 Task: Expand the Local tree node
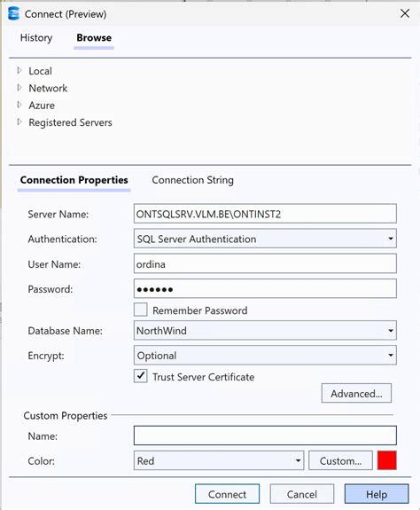click(19, 71)
